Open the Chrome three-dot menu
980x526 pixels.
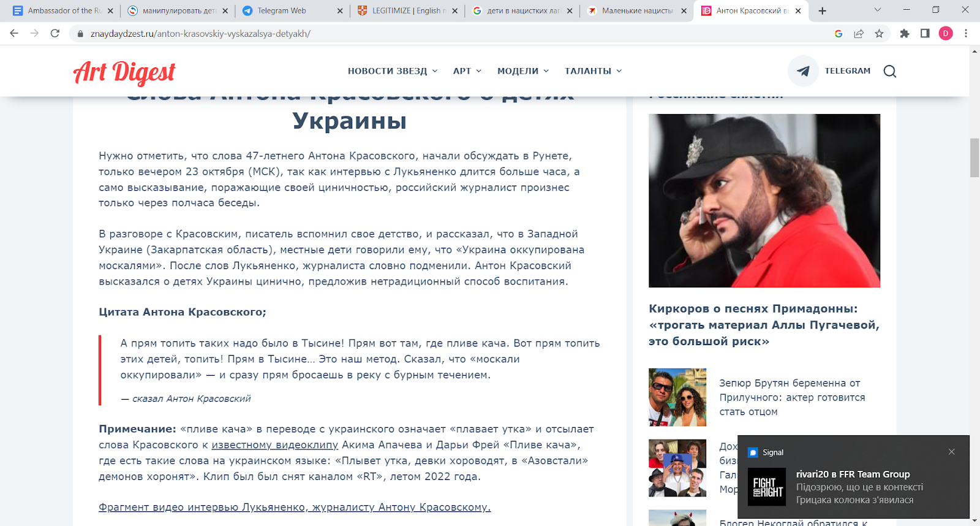pyautogui.click(x=966, y=34)
